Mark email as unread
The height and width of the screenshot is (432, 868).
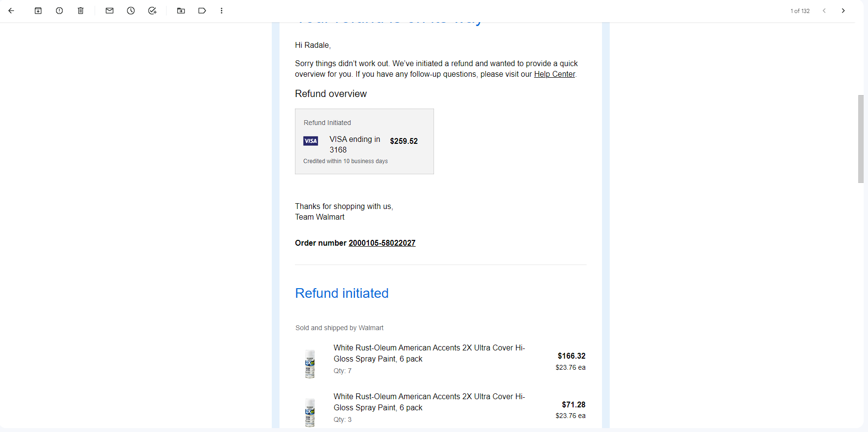click(110, 11)
